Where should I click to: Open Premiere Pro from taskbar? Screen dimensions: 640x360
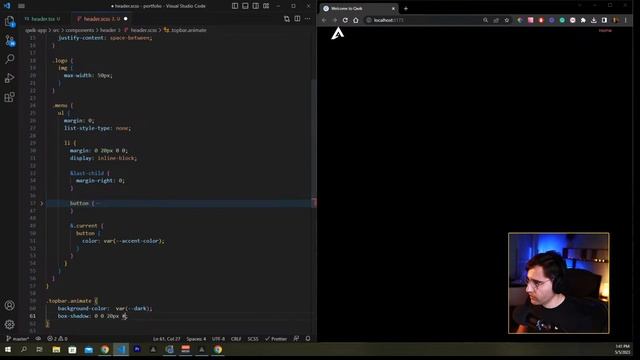pos(137,349)
